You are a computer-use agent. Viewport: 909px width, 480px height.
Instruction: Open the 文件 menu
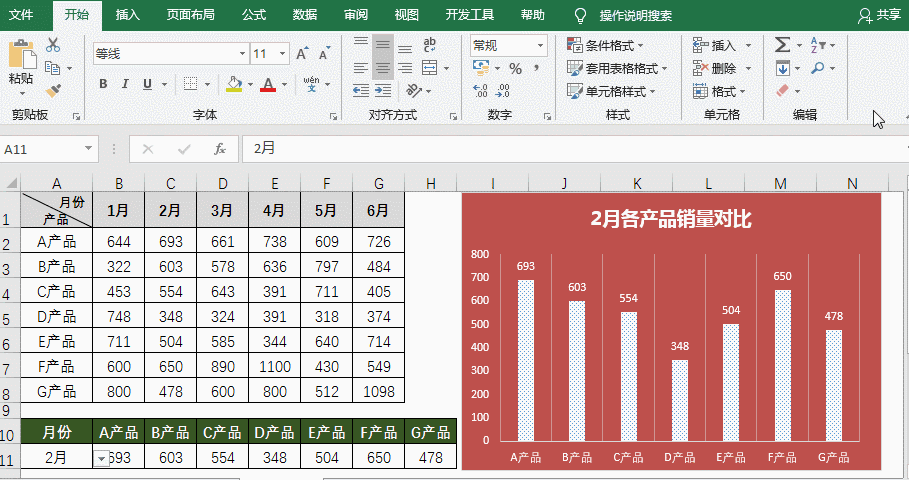[21, 14]
